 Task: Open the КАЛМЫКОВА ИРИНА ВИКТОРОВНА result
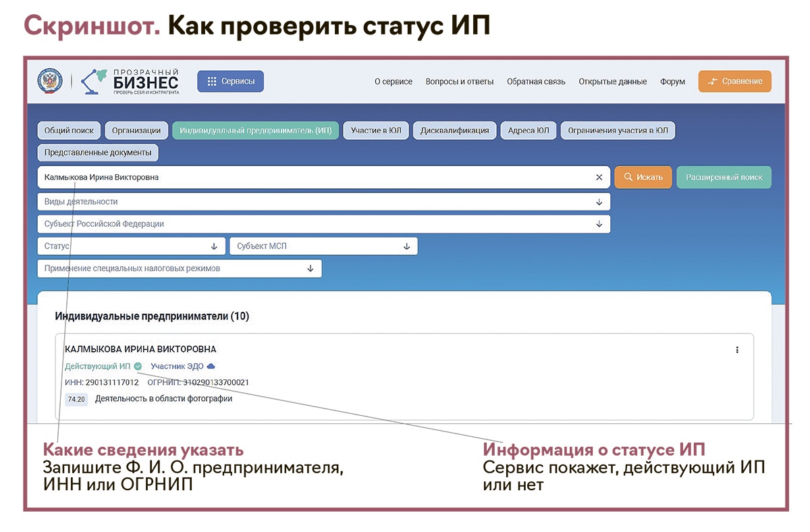click(x=140, y=349)
